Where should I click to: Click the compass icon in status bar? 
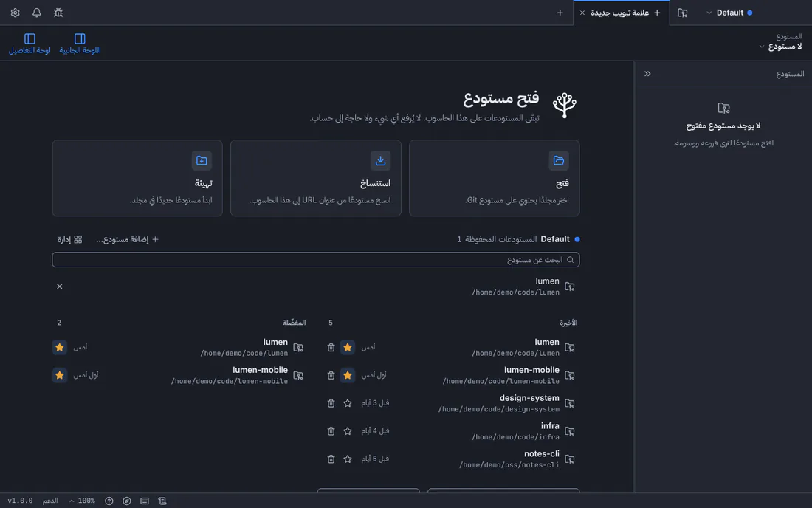[x=127, y=501]
